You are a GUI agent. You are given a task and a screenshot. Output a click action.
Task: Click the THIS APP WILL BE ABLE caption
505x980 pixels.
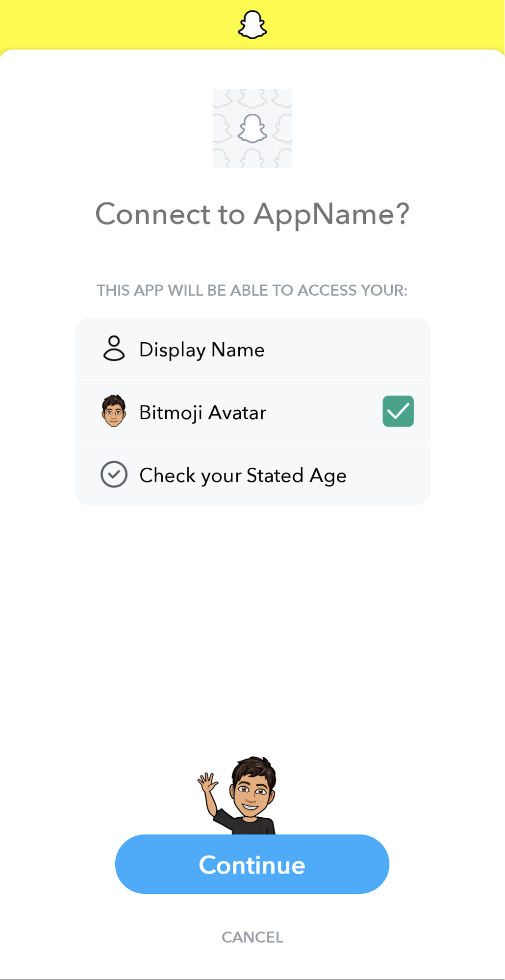tap(252, 290)
